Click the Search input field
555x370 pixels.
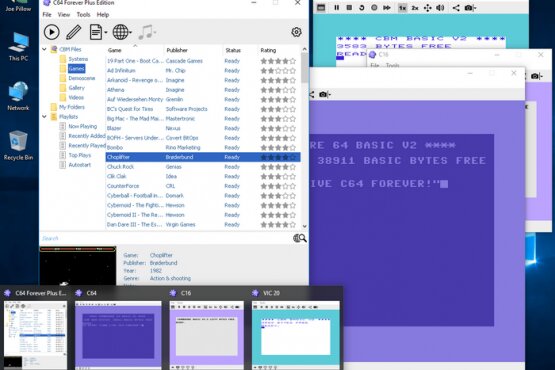point(166,238)
